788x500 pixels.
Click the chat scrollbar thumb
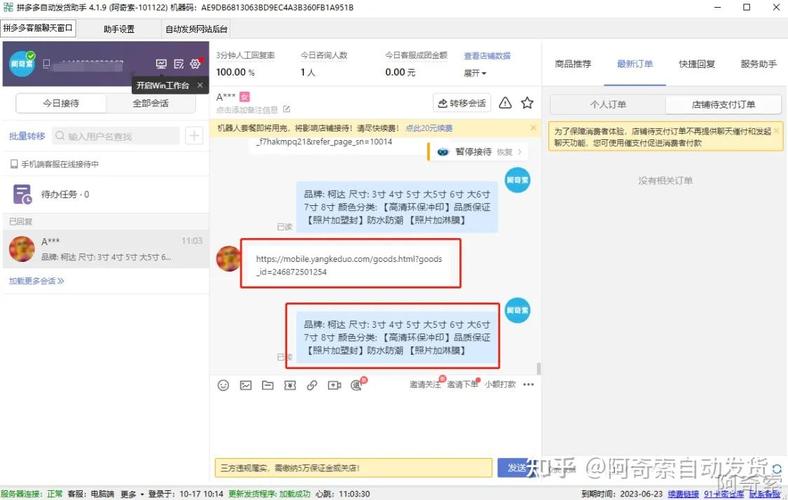coord(539,368)
